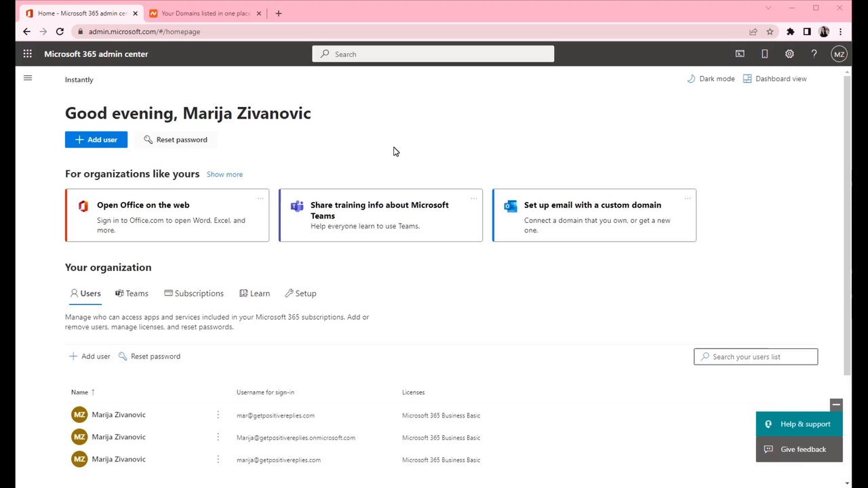
Task: Open the app launcher waffle icon
Action: (x=27, y=54)
